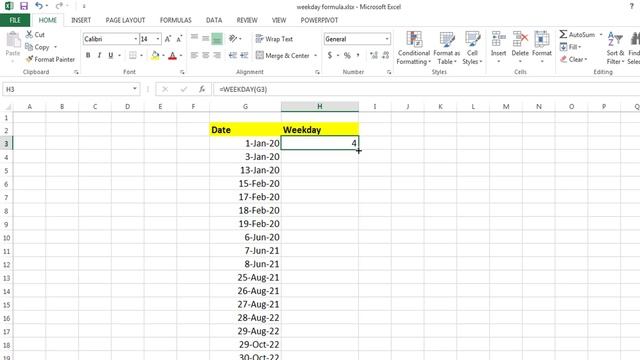Apply the red Font Color A
640x360 pixels.
[x=173, y=55]
